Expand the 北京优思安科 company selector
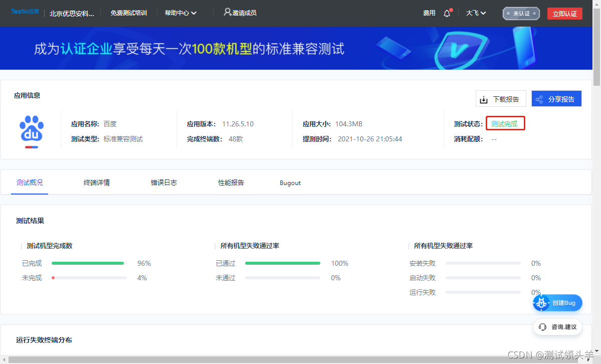 72,13
